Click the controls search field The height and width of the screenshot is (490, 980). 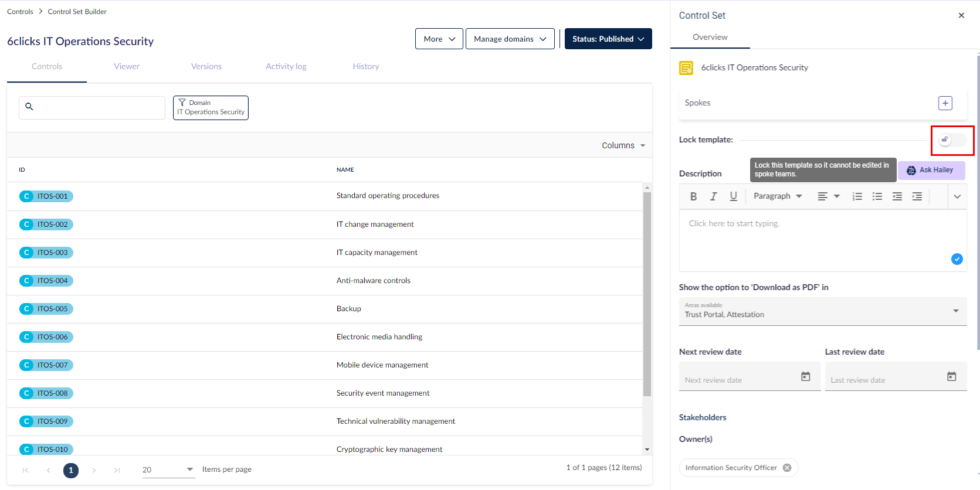pos(92,108)
